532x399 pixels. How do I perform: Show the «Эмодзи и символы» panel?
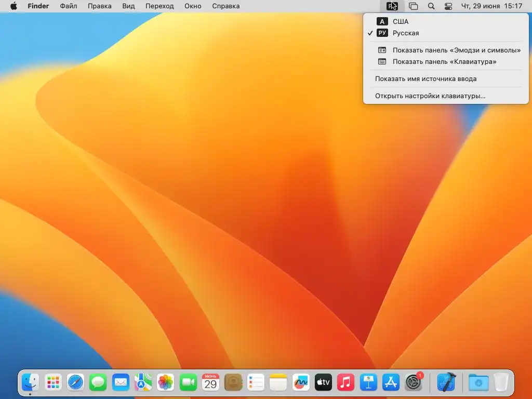pos(446,50)
